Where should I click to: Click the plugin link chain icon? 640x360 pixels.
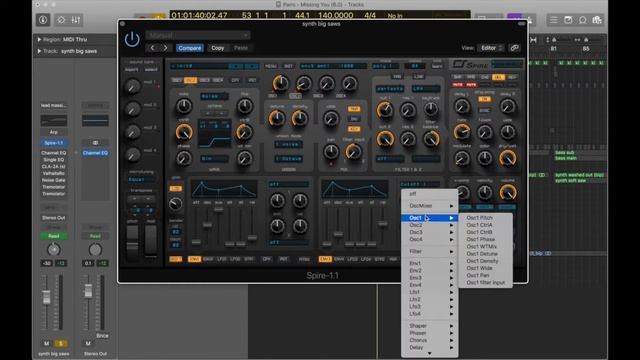tap(514, 48)
